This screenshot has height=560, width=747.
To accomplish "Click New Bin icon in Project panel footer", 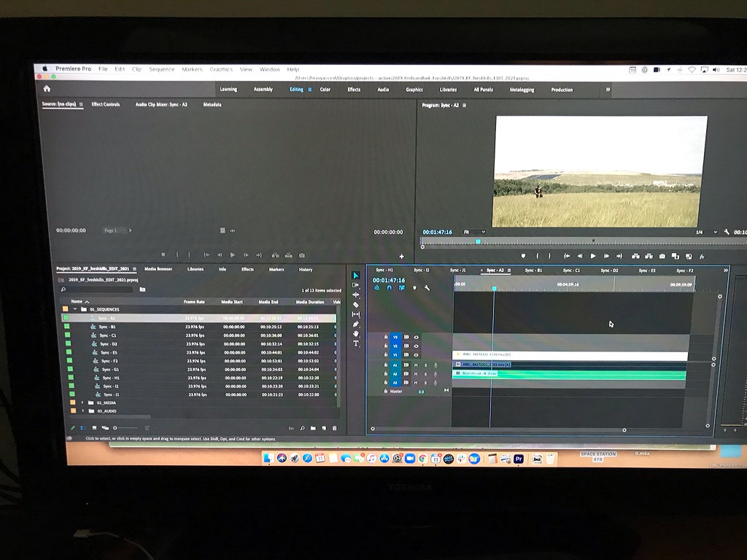I will [x=313, y=428].
